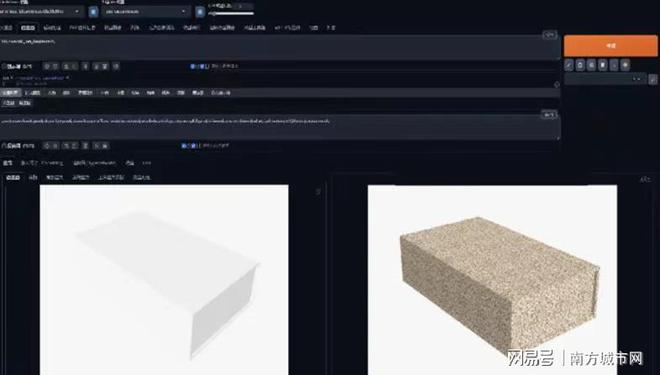The width and height of the screenshot is (660, 375).
Task: Expand the prompt styles dropdown under the generate button
Action: click(x=604, y=79)
